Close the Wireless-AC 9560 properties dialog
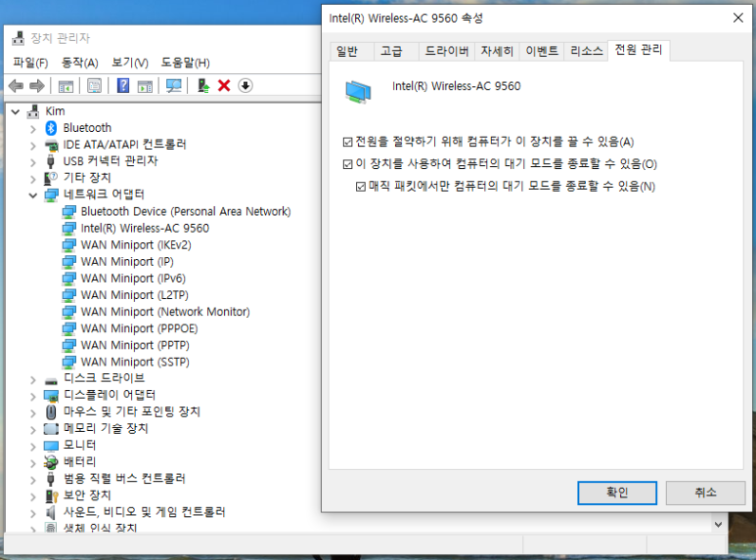The width and height of the screenshot is (756, 560). (737, 18)
